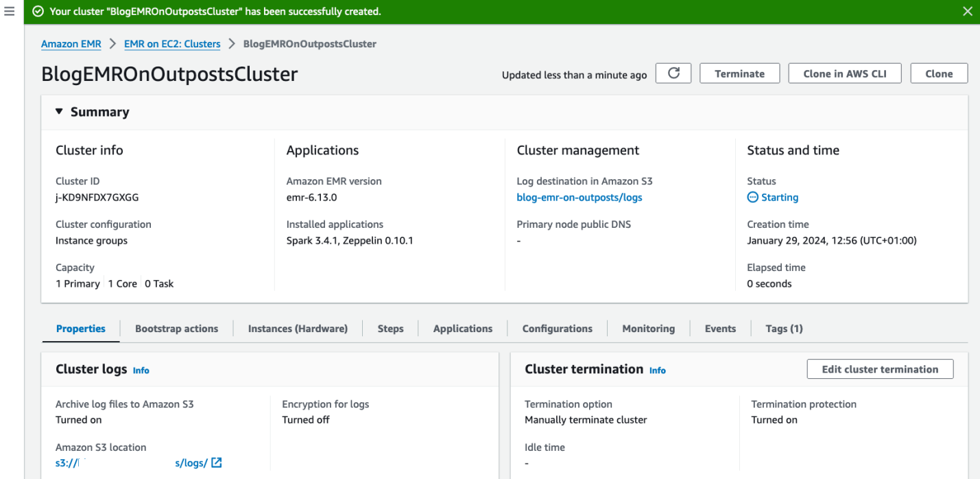980x479 pixels.
Task: Open Clone in AWS CLI
Action: pyautogui.click(x=844, y=73)
